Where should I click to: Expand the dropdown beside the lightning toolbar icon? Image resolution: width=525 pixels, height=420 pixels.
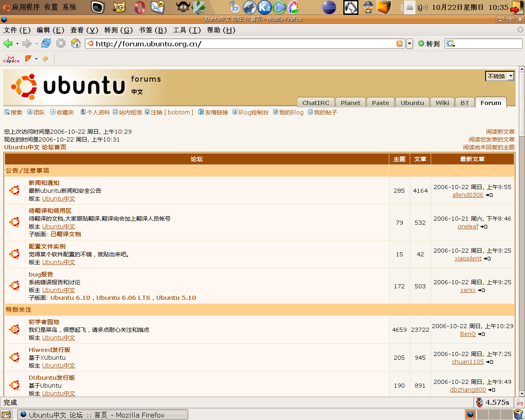tap(36, 59)
